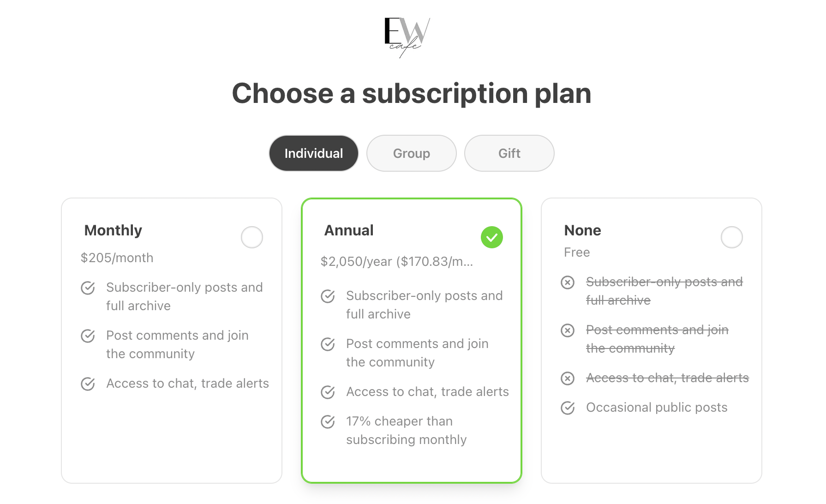Click the $205/month price text on Monthly

[x=117, y=258]
